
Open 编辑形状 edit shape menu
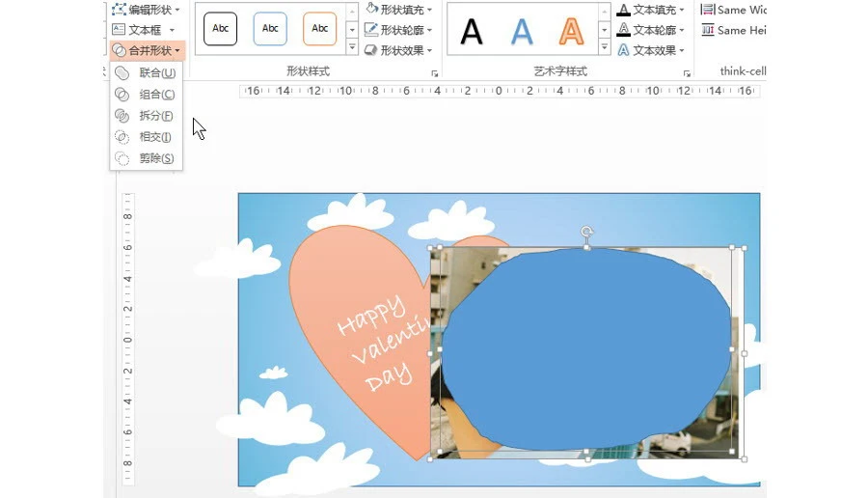(x=146, y=10)
